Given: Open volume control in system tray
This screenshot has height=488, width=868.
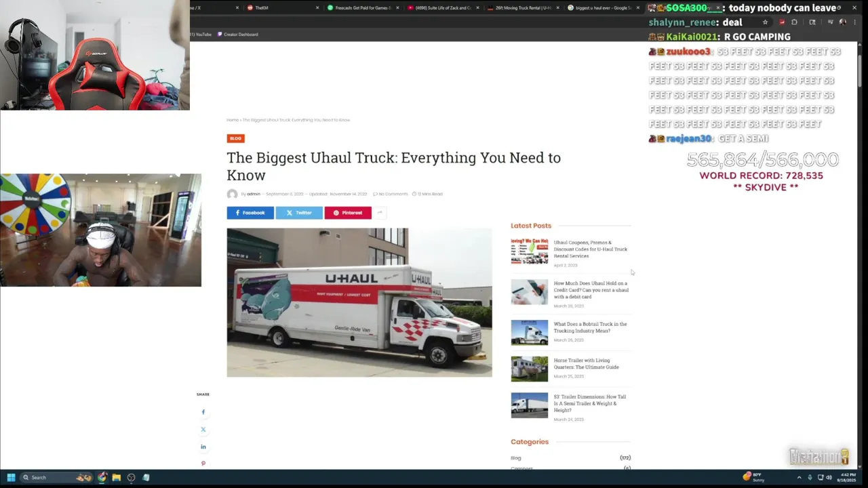Looking at the screenshot, I should tap(829, 477).
